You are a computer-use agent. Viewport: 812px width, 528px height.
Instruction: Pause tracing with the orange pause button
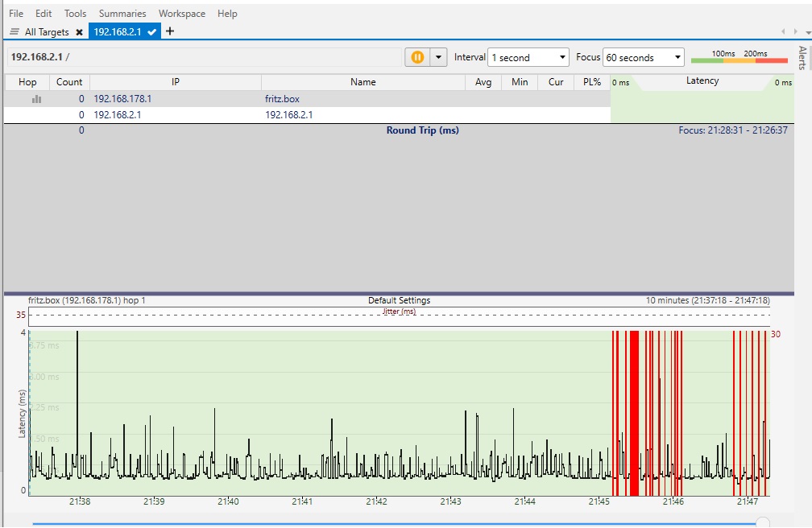(x=417, y=57)
